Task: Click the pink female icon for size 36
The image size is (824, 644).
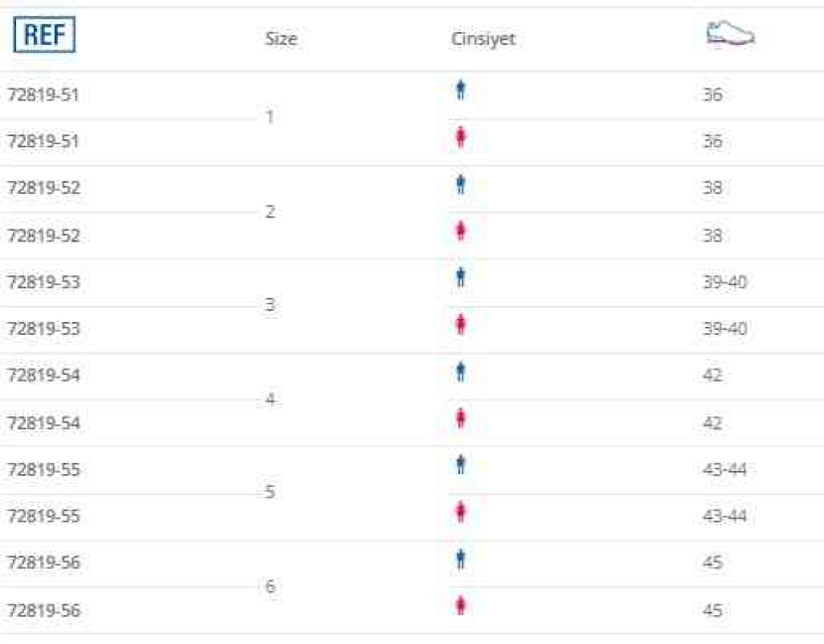Action: (461, 137)
